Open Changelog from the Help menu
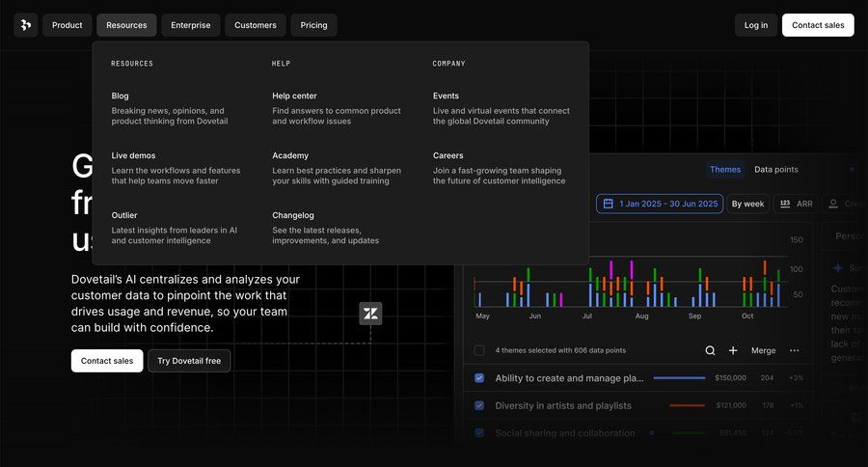This screenshot has height=467, width=868. click(293, 215)
